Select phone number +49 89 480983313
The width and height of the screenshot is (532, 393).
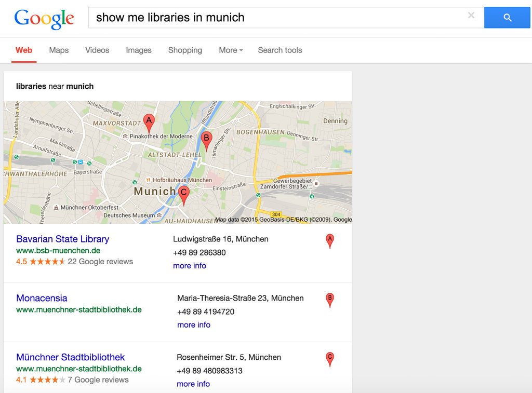[x=210, y=371]
